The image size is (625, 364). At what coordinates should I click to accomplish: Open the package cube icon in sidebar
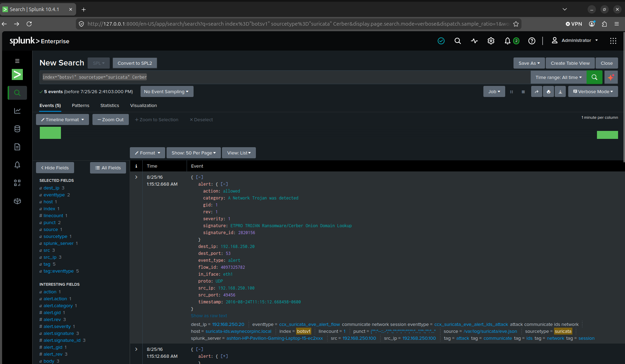click(17, 201)
